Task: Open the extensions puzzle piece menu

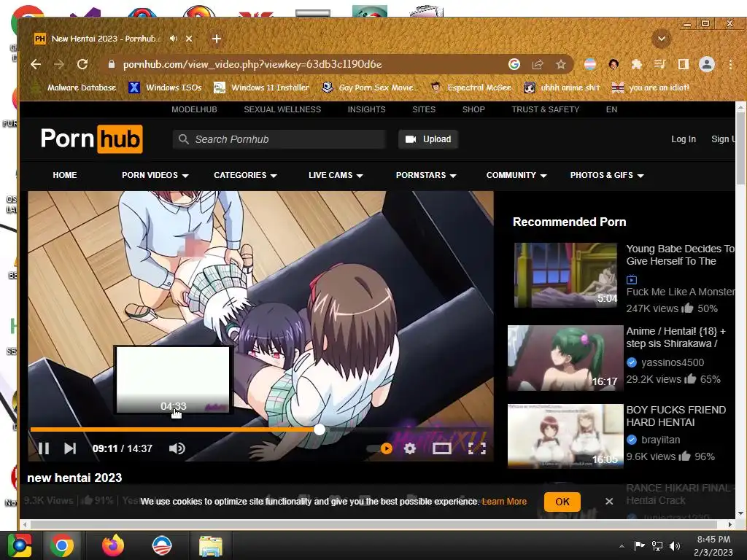Action: 636,64
